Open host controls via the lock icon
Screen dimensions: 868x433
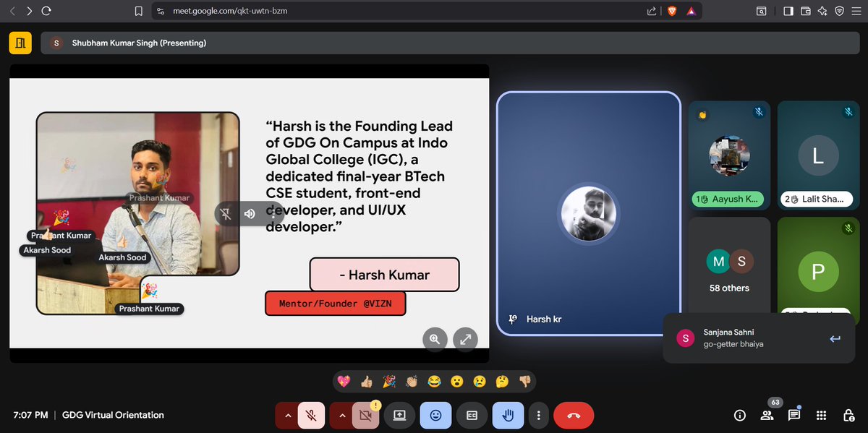(848, 416)
